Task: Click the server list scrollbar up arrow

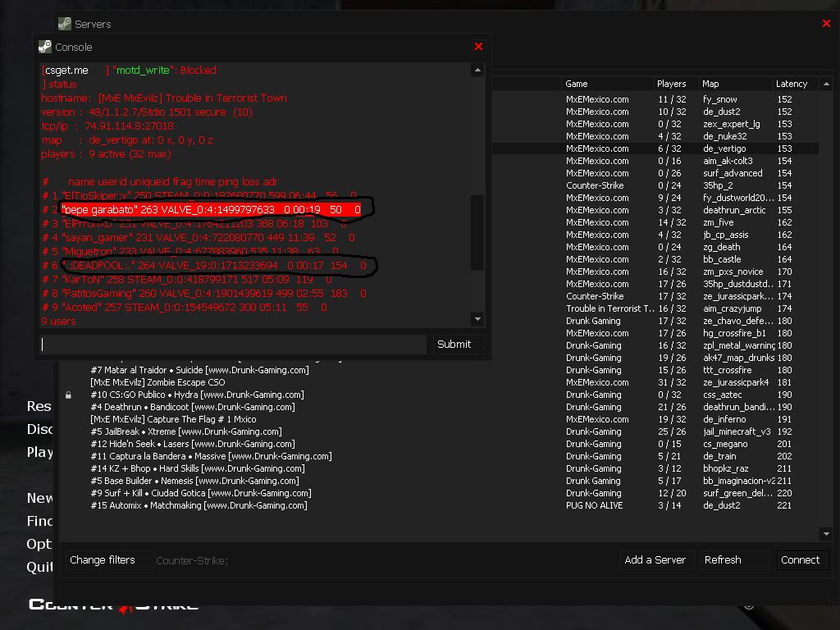Action: [826, 84]
